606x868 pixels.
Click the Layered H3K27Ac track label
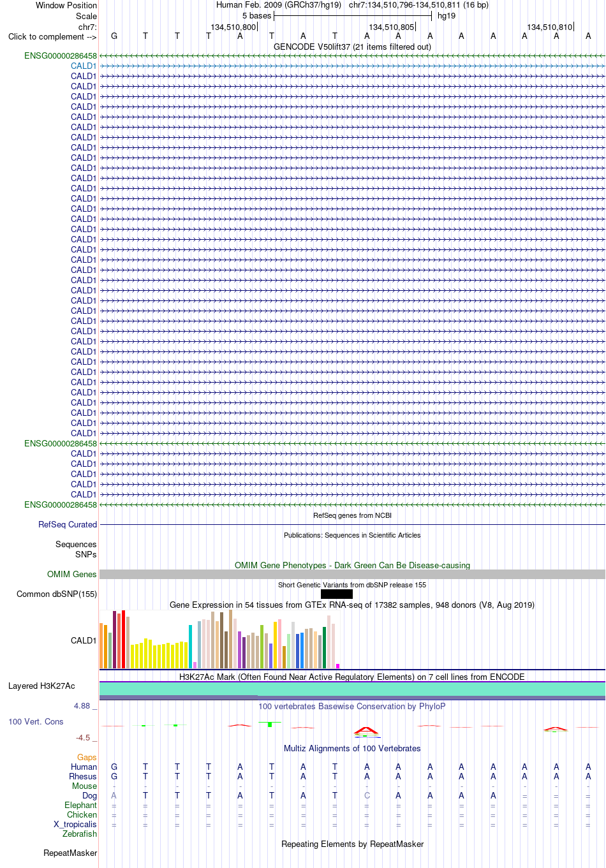click(41, 686)
